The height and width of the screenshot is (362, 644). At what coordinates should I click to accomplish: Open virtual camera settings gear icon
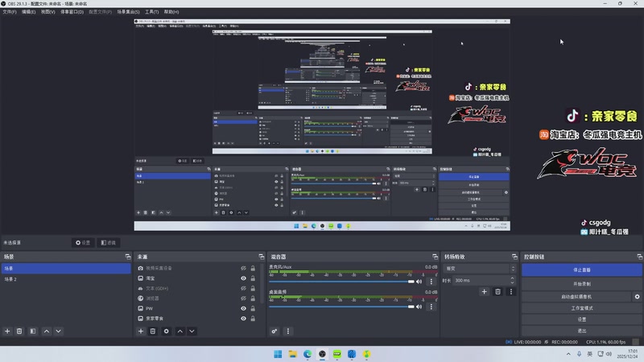pos(637,296)
